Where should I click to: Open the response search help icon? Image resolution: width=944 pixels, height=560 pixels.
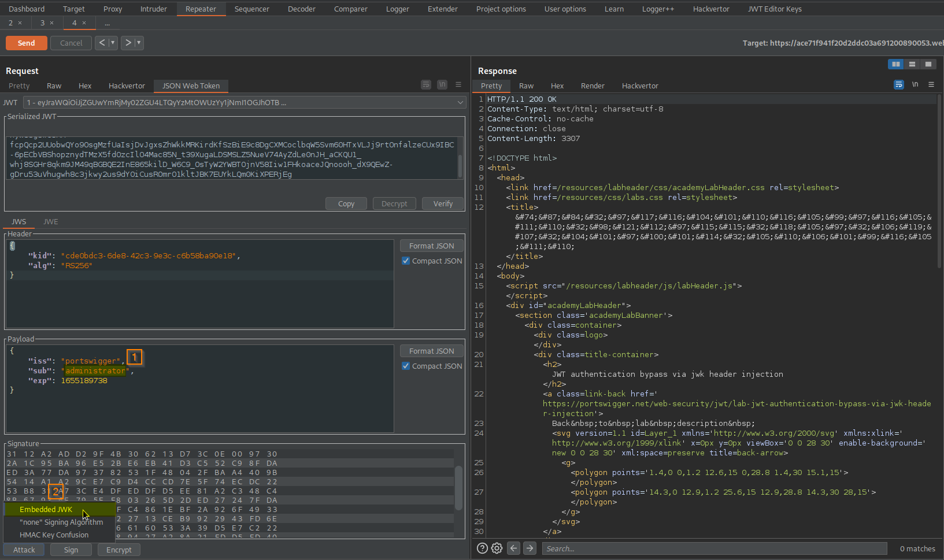tap(482, 548)
